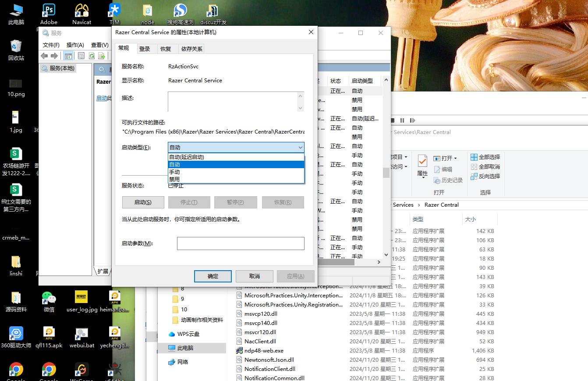
Task: Select the linshi desktop folder
Action: tap(15, 266)
